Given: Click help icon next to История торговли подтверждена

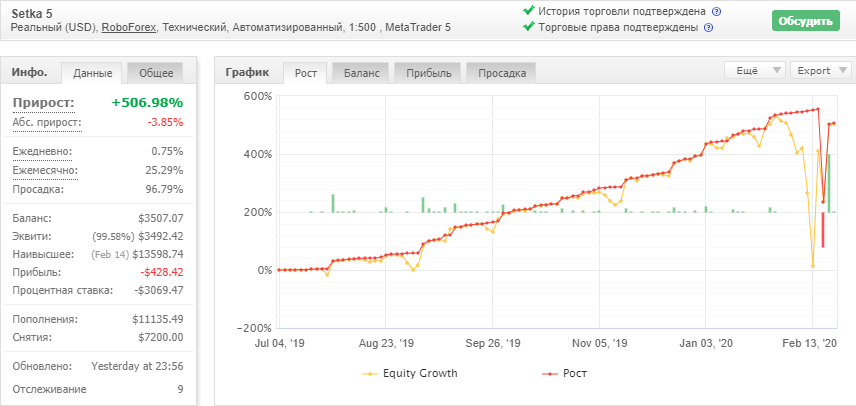Looking at the screenshot, I should pos(717,11).
